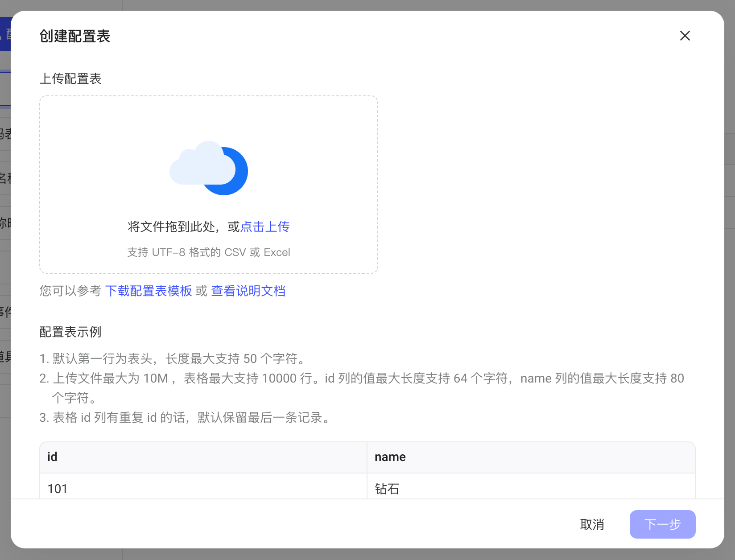Click the cloud upload icon
The width and height of the screenshot is (735, 560).
(209, 168)
